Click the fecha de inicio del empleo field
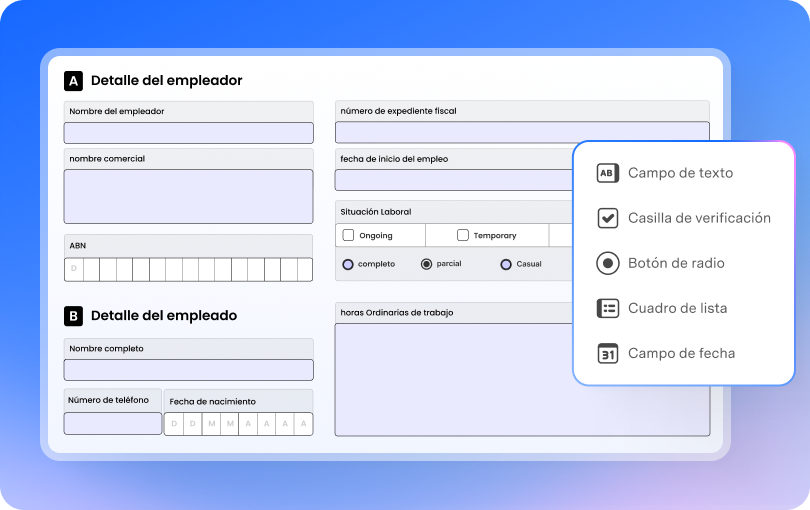Viewport: 810px width, 510px height. point(454,180)
